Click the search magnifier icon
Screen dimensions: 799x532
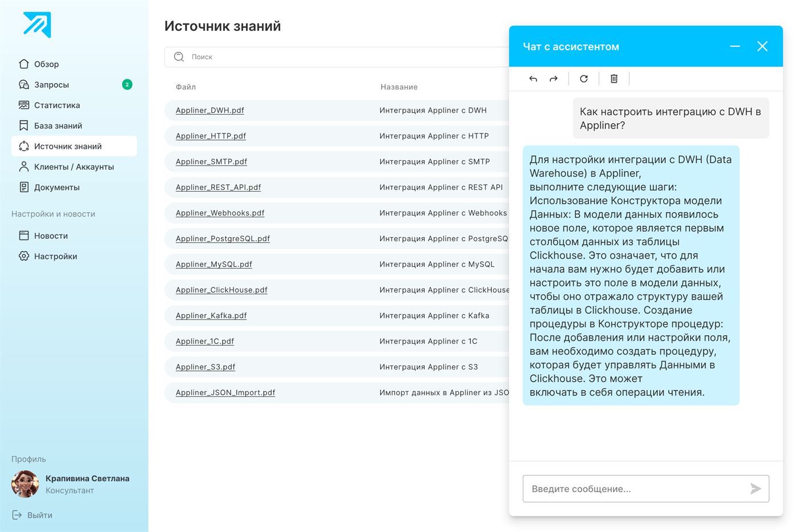(x=179, y=56)
